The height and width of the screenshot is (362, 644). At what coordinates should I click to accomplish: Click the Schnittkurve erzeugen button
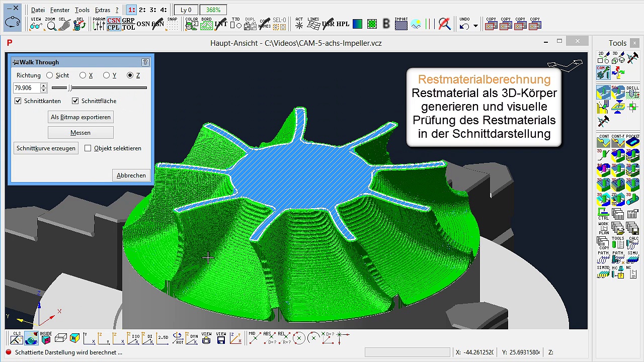pos(46,148)
